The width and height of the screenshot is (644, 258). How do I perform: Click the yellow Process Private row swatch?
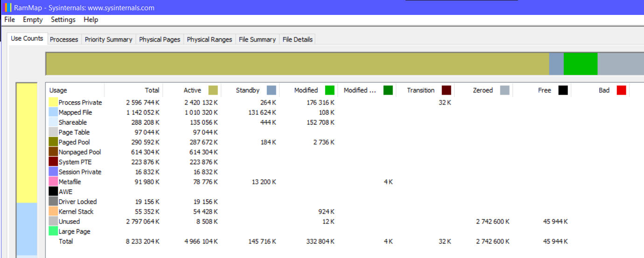[53, 102]
